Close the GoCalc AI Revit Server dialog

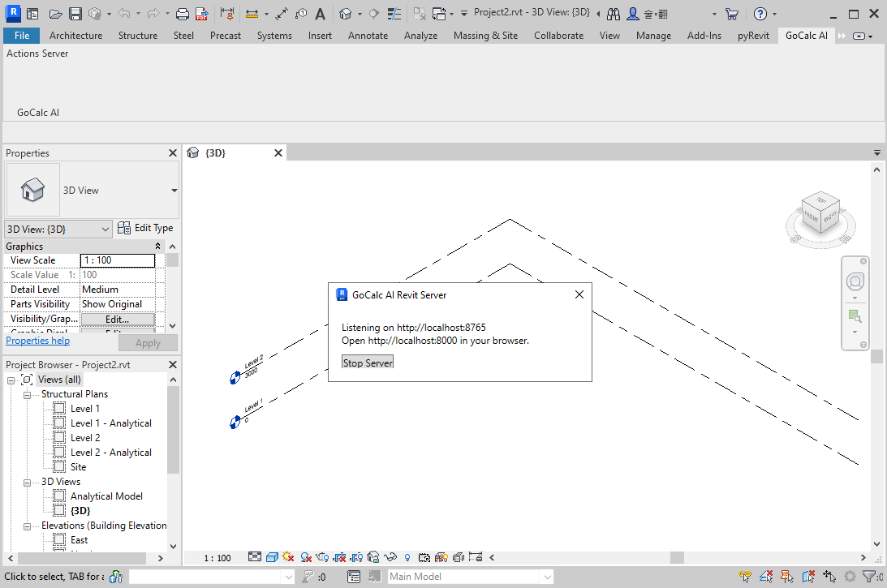pyautogui.click(x=579, y=294)
